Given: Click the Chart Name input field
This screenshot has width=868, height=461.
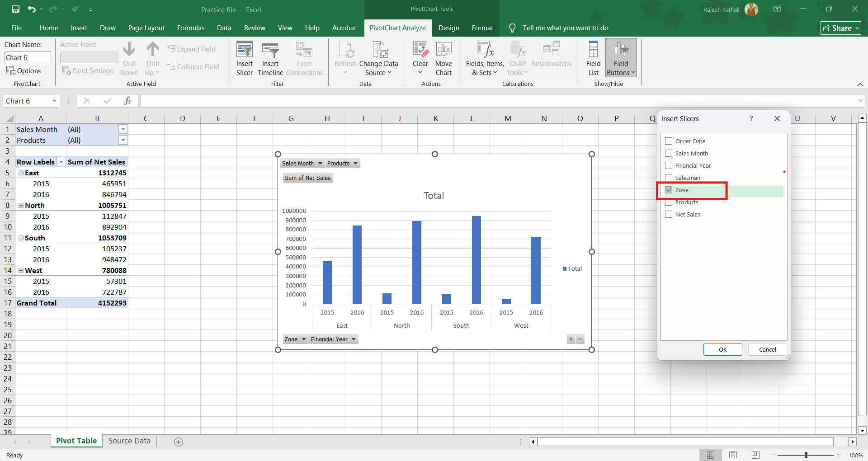Looking at the screenshot, I should (28, 58).
